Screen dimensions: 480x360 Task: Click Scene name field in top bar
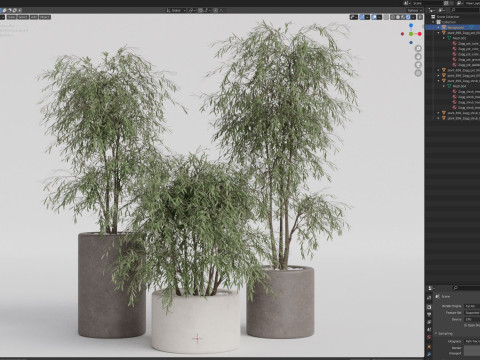tap(427, 3)
